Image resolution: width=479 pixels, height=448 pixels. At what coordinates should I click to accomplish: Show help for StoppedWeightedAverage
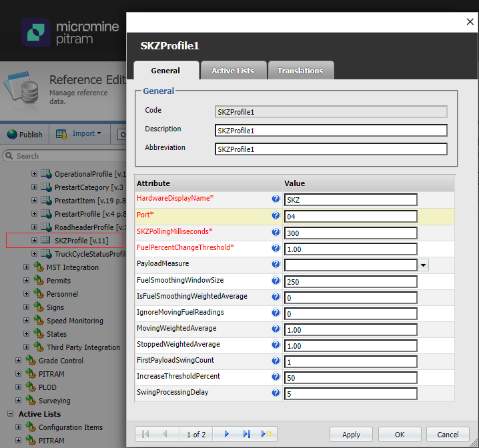pyautogui.click(x=276, y=345)
